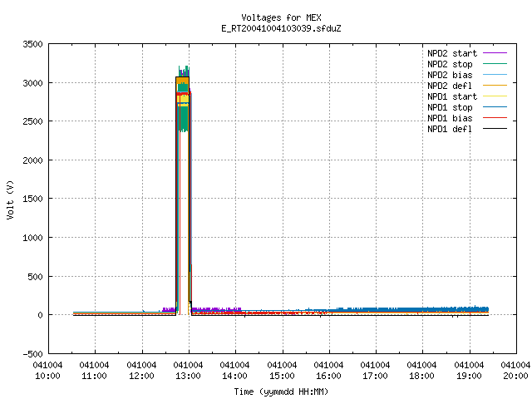
Task: Click the orange band at top of voltage pulse
Action: [x=182, y=81]
